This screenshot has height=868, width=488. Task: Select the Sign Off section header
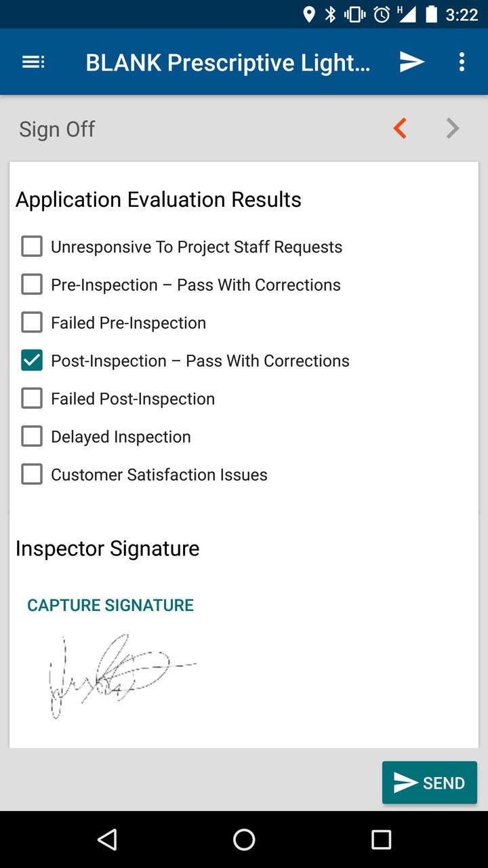57,129
